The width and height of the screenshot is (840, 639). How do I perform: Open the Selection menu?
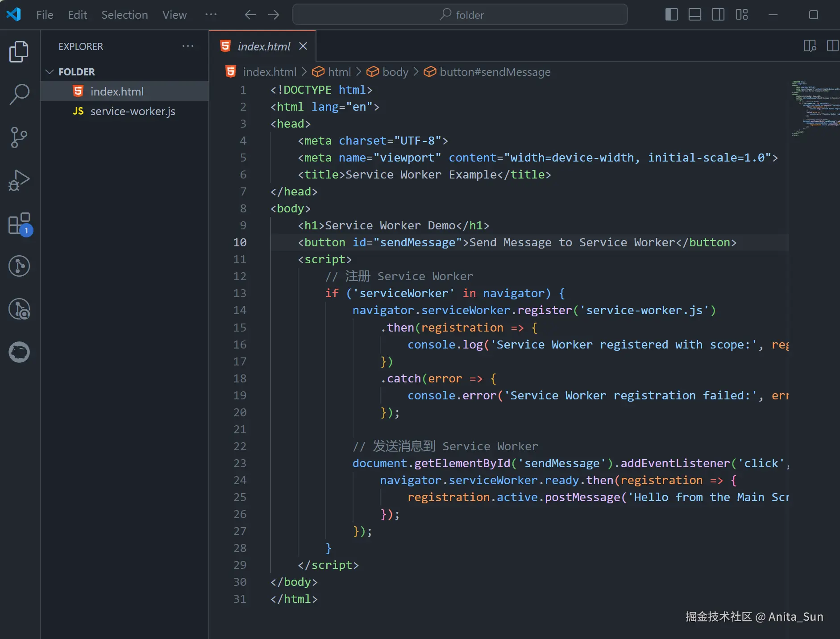125,15
